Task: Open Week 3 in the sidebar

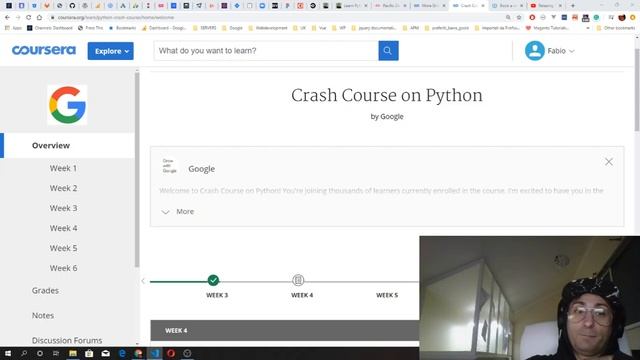Action: coord(63,208)
